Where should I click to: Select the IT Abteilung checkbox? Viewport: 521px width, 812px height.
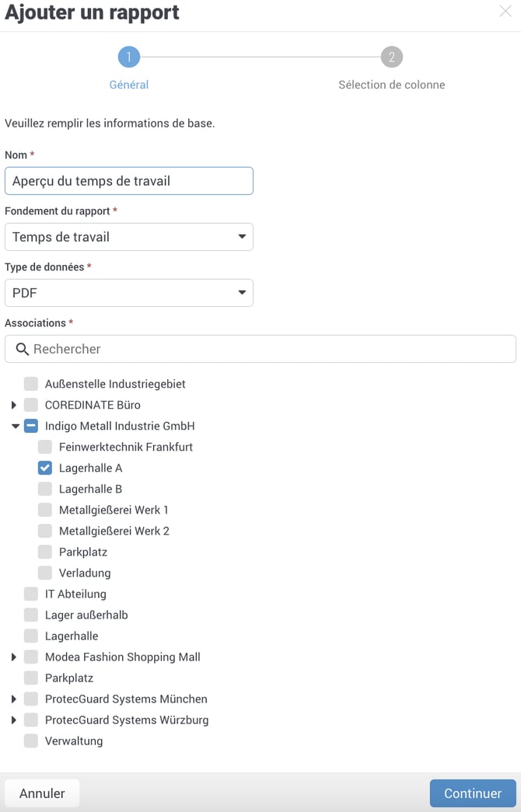[x=30, y=594]
